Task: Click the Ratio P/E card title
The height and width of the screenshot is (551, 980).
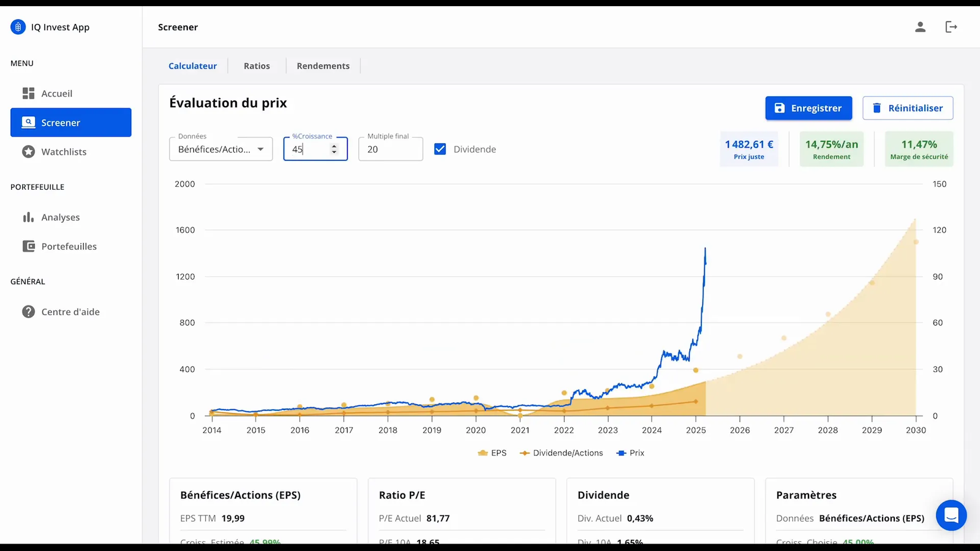Action: (402, 495)
